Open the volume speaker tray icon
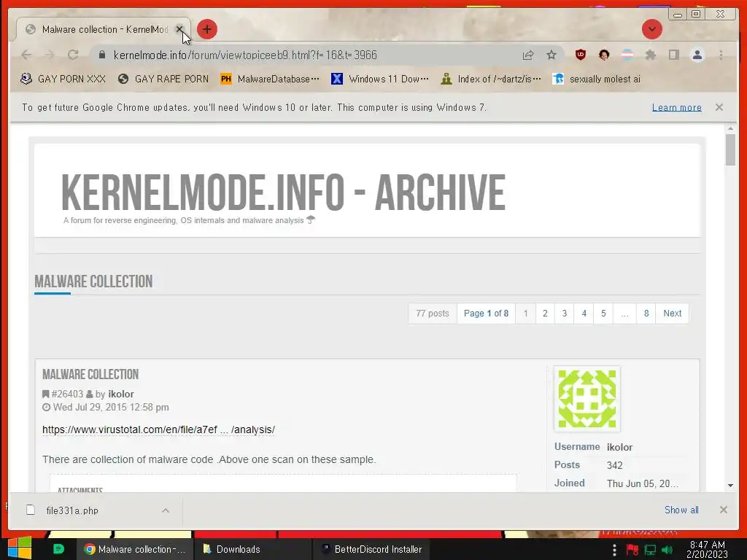 (x=667, y=550)
